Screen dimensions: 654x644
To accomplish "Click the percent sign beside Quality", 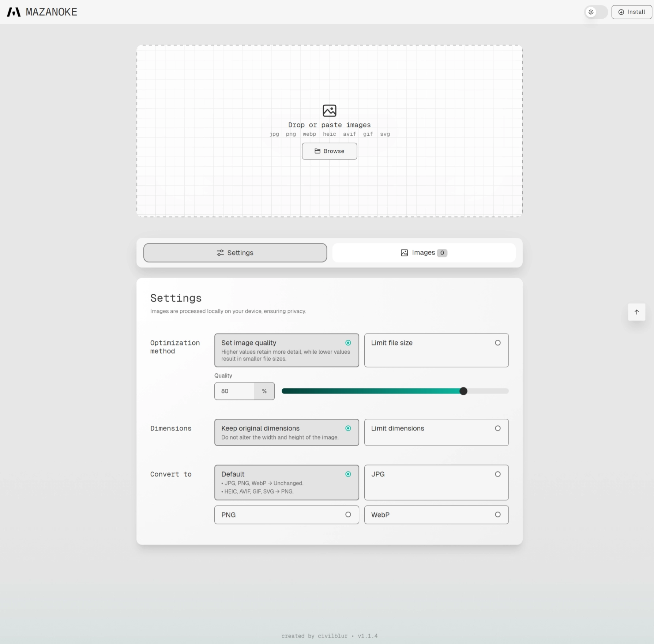I will (x=264, y=391).
